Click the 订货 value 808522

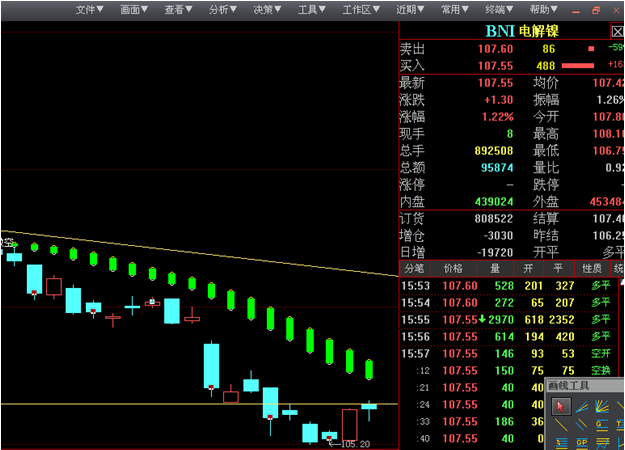tap(493, 218)
